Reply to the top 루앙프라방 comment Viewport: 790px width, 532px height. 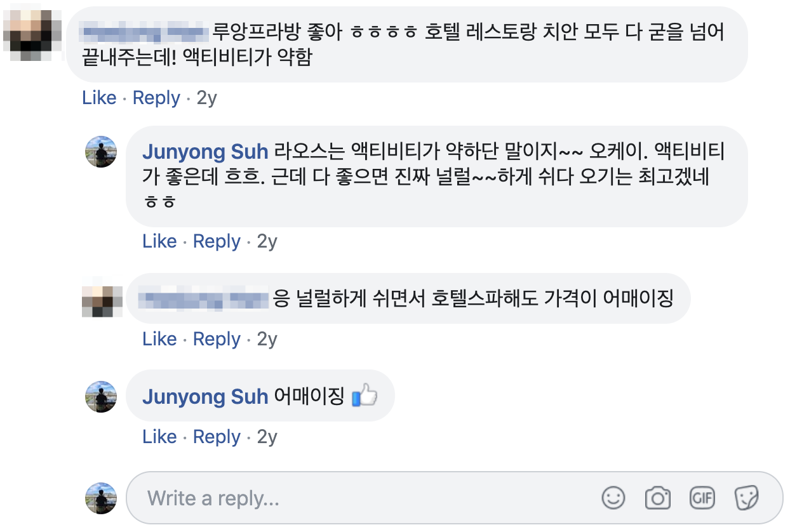[156, 97]
